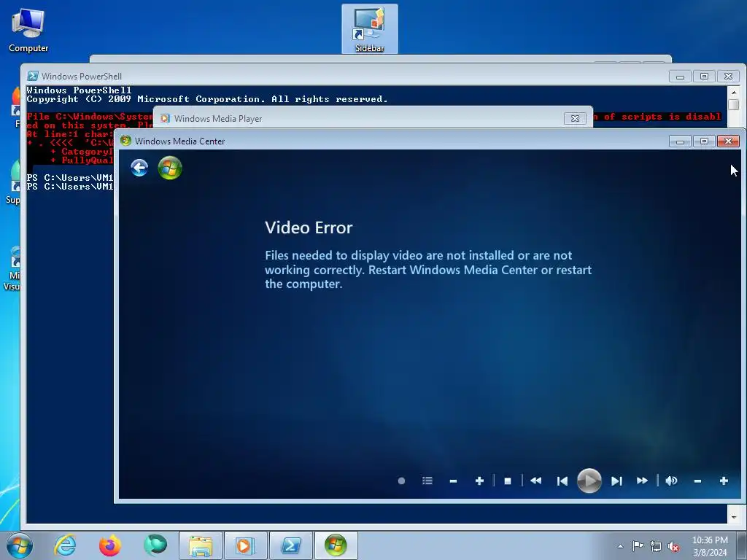
Task: Switch to PowerShell taskbar button
Action: coord(291,545)
